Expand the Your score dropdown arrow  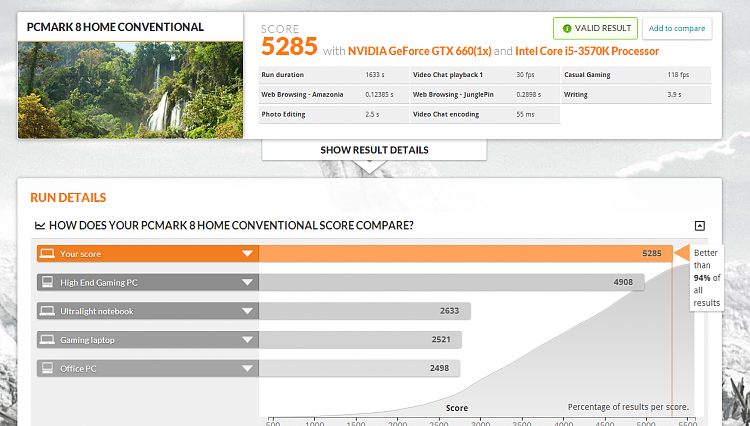click(x=247, y=254)
